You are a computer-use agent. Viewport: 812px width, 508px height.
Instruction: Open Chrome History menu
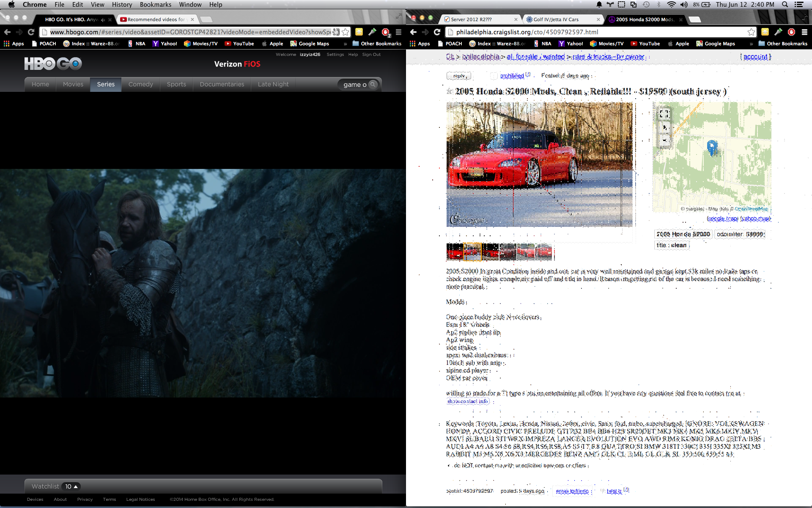[122, 5]
